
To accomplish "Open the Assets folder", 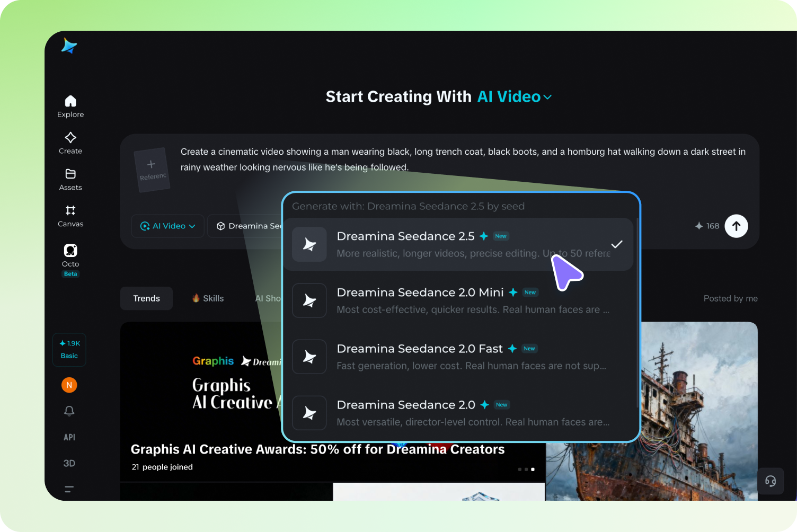I will pyautogui.click(x=70, y=180).
